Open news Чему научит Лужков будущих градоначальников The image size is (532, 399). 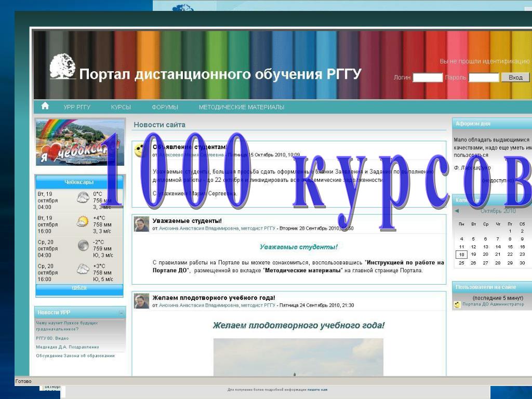[x=67, y=326]
